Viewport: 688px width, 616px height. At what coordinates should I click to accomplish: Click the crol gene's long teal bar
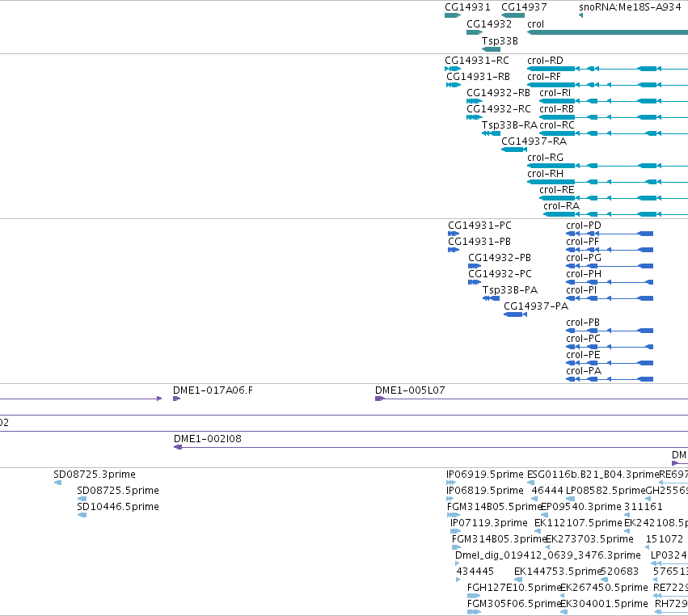tap(607, 32)
